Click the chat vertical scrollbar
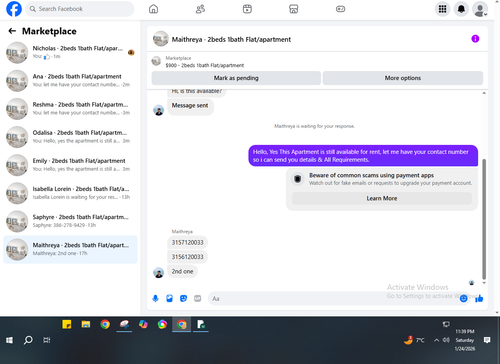500x364 pixels. [x=484, y=219]
